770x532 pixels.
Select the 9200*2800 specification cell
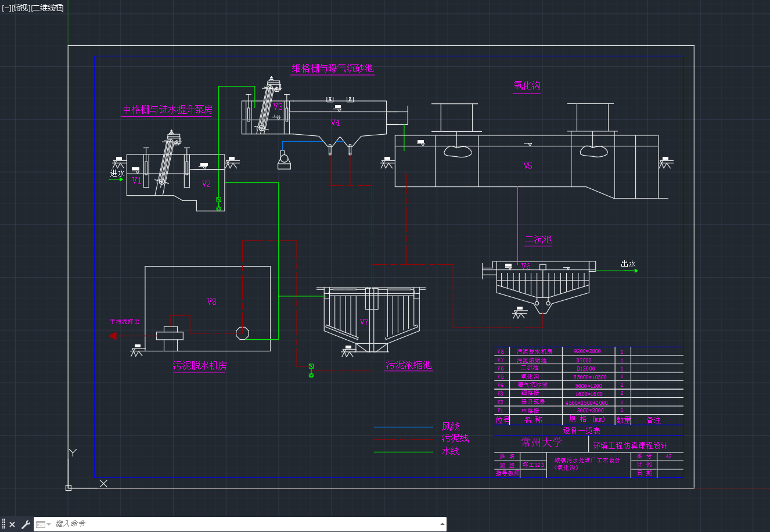[587, 351]
